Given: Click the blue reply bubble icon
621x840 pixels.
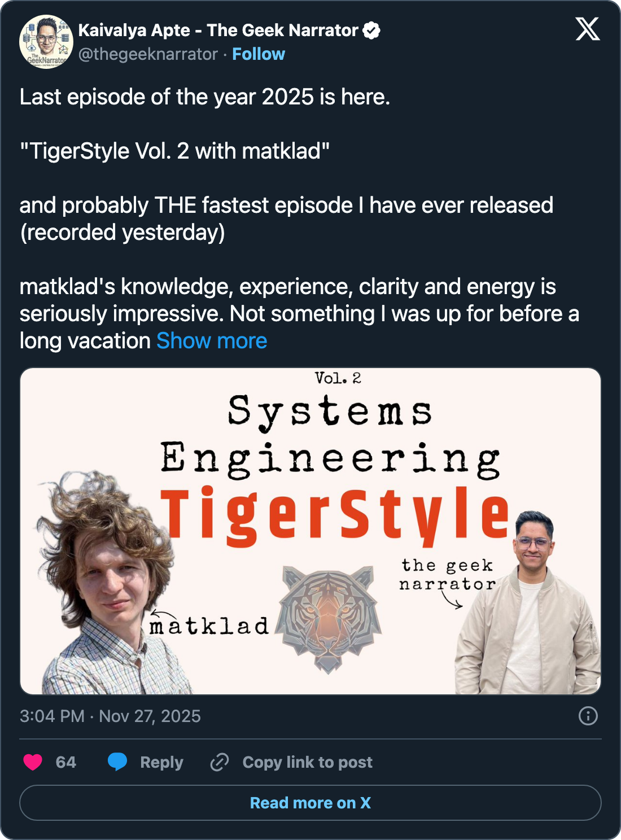Looking at the screenshot, I should [x=117, y=762].
